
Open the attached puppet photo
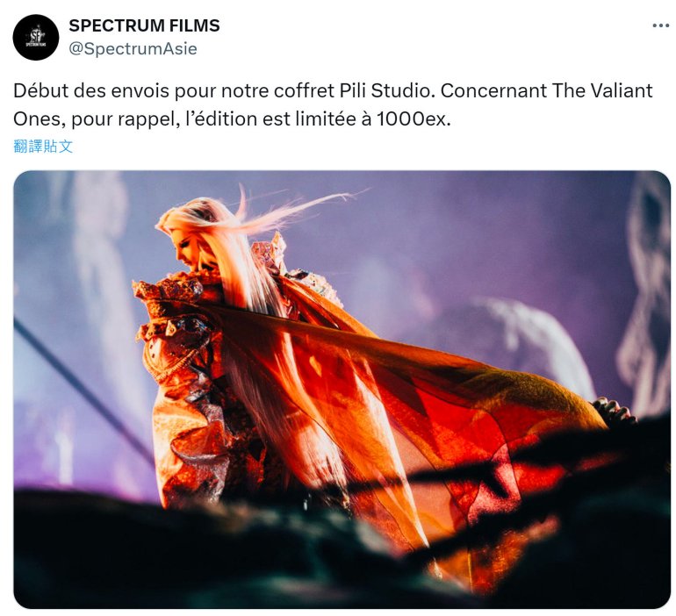point(342,390)
